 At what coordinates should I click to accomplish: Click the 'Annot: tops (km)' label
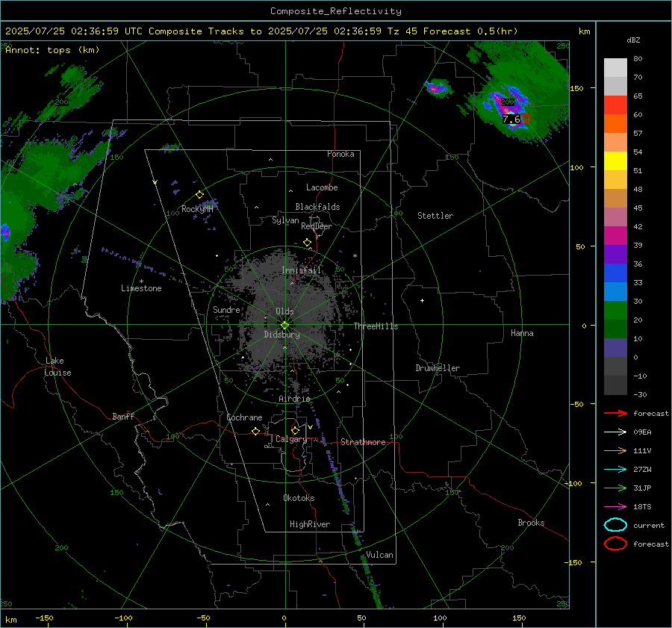click(x=52, y=50)
